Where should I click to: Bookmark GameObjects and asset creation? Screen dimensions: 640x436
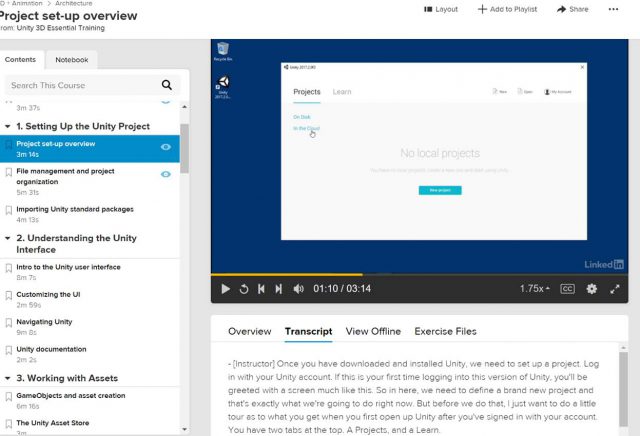pos(8,396)
